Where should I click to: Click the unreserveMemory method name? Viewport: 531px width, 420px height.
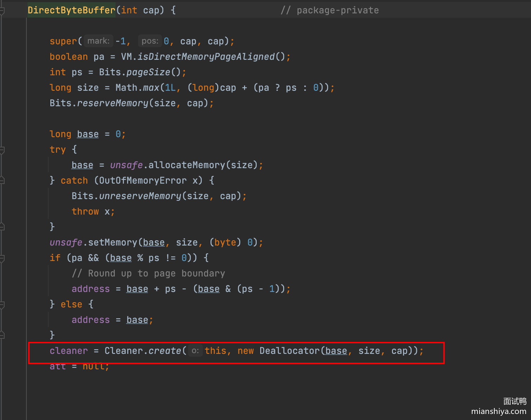(140, 196)
